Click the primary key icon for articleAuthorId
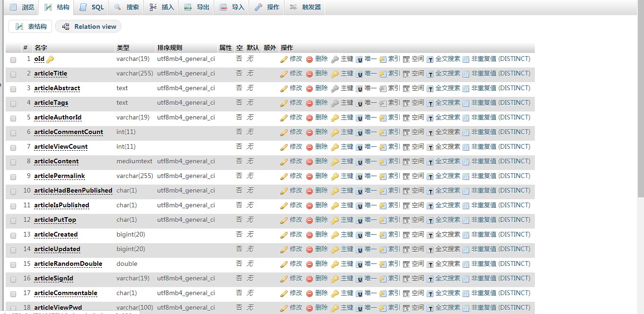644x314 pixels. (335, 118)
